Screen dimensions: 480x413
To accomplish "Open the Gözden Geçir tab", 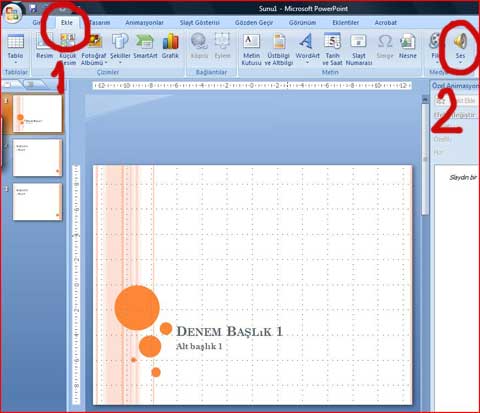I will [254, 23].
